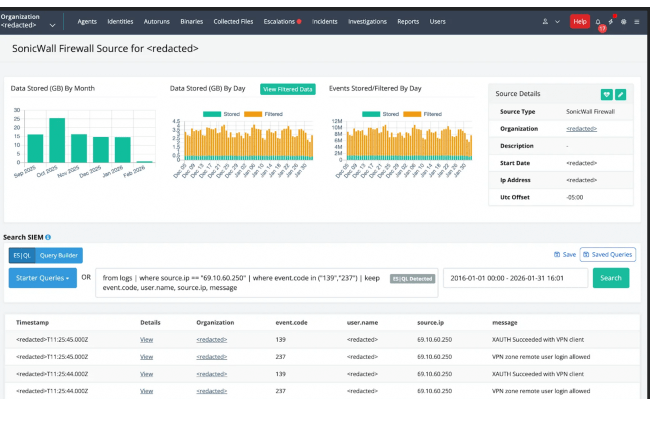Expand the Starter Queries dropdown

(x=41, y=277)
